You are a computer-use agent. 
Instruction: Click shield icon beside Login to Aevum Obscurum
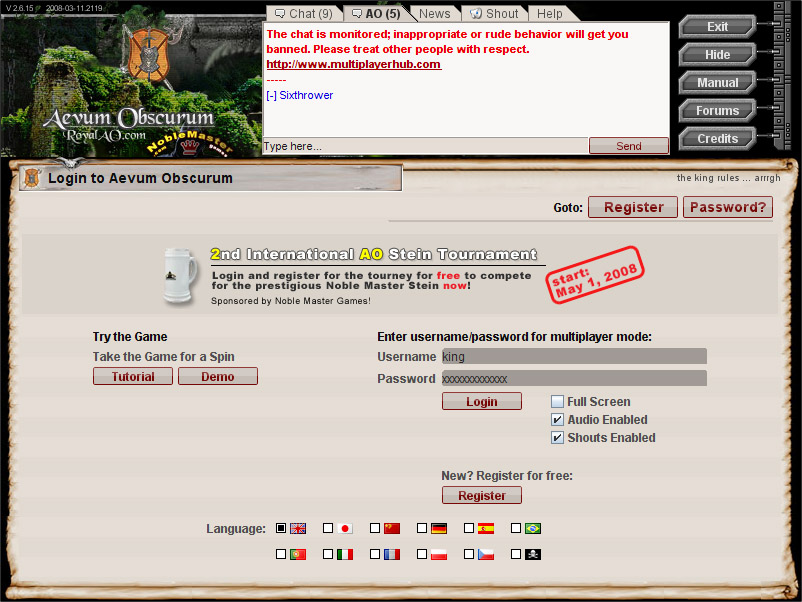point(32,178)
